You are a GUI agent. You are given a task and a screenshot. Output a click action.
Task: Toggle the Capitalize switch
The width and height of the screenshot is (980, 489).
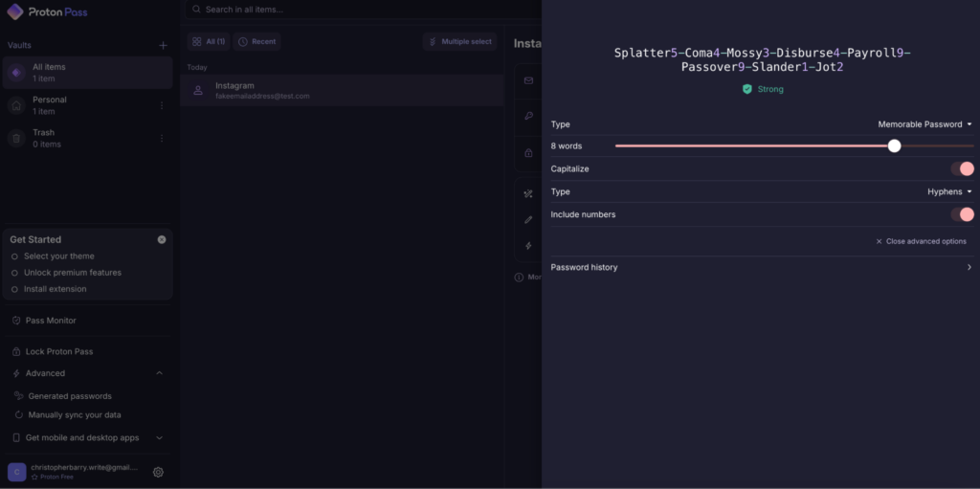(963, 168)
